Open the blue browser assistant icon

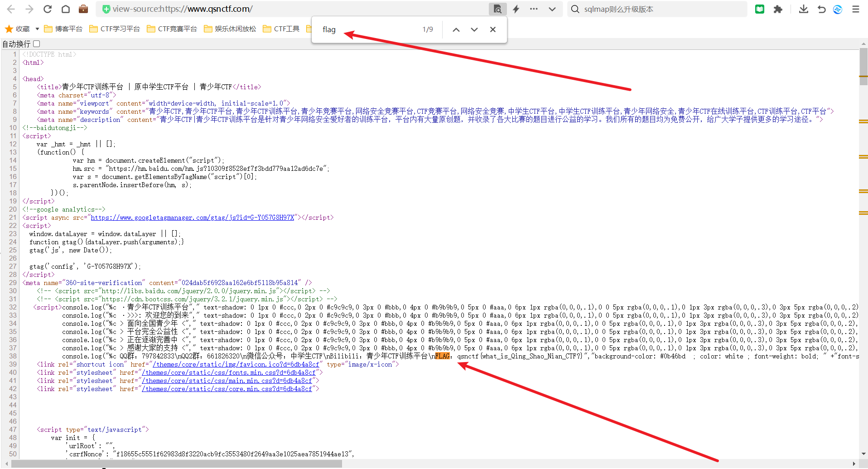[x=838, y=9]
